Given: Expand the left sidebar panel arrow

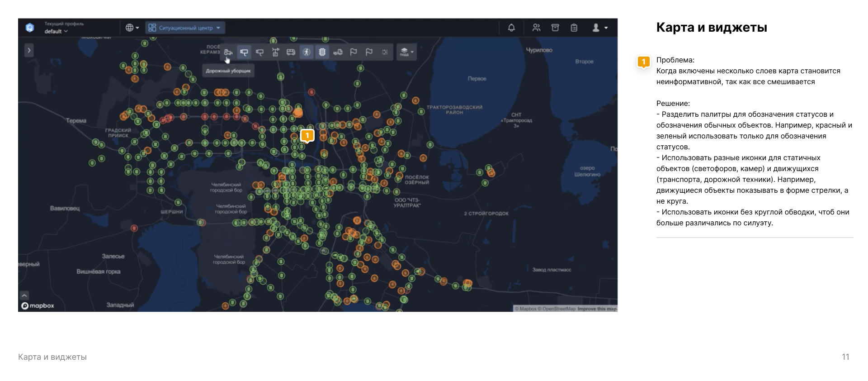Looking at the screenshot, I should [x=29, y=50].
